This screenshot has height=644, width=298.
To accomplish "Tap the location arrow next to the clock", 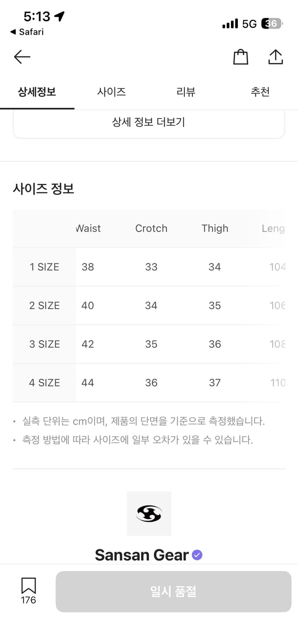I will pos(60,16).
